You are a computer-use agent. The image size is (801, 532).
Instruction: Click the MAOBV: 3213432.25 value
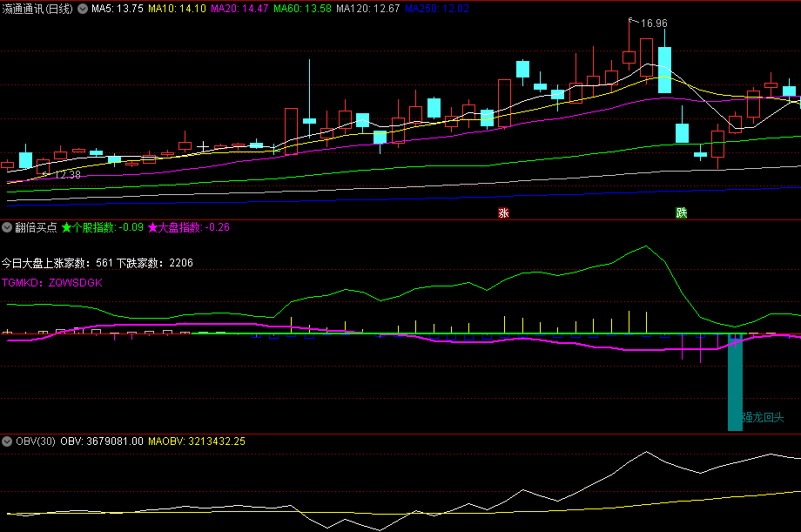click(x=197, y=441)
